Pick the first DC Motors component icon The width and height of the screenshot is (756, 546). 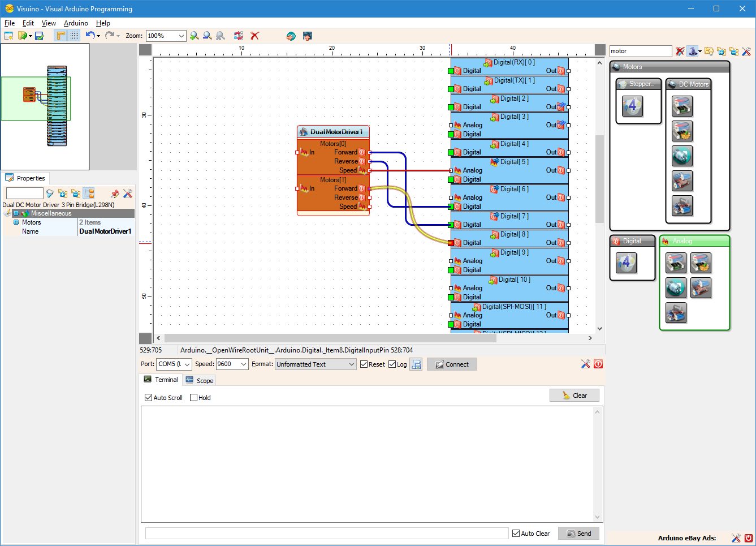point(682,106)
